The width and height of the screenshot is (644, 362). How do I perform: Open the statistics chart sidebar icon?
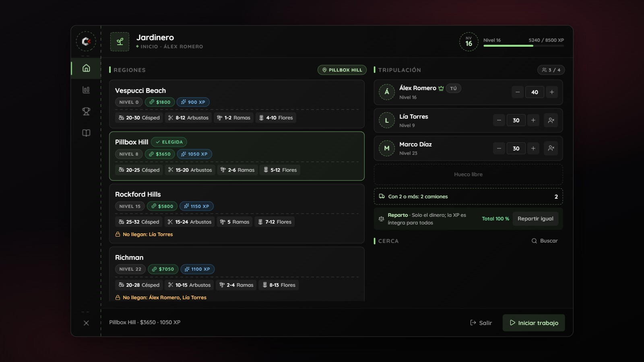click(86, 90)
